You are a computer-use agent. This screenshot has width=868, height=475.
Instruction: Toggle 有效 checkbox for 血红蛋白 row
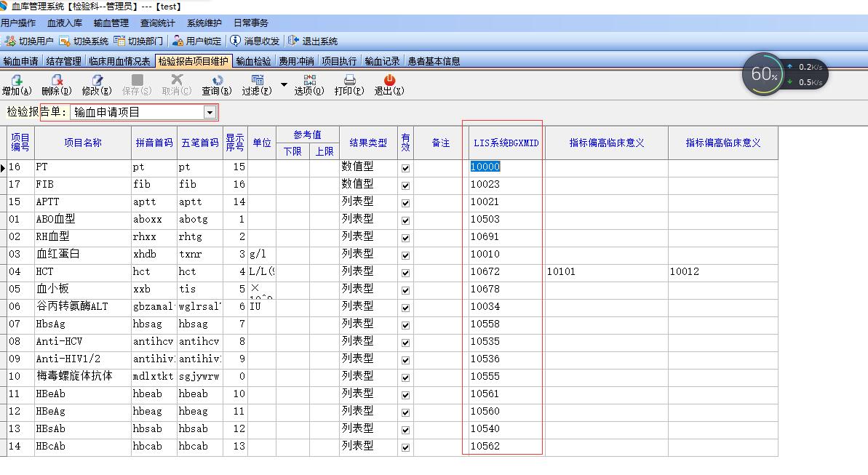point(406,255)
